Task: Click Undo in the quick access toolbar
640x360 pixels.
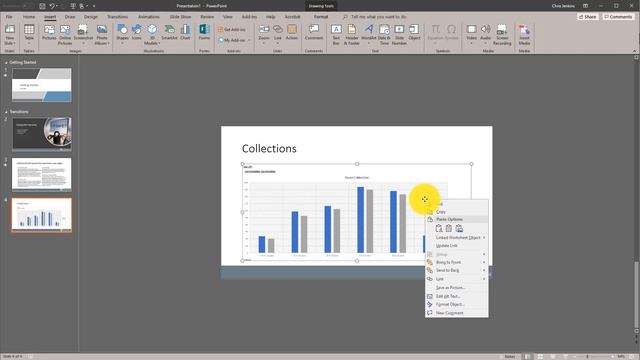Action: (52, 6)
